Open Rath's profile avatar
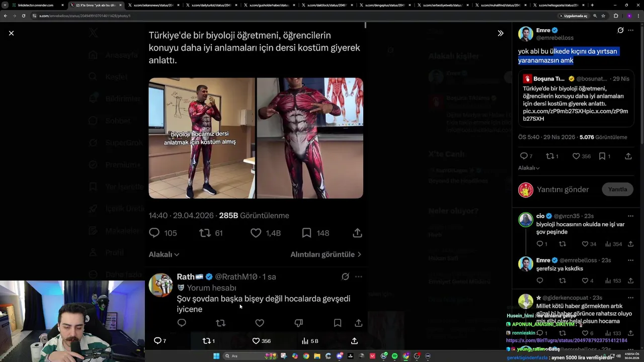This screenshot has height=362, width=644. point(160,286)
